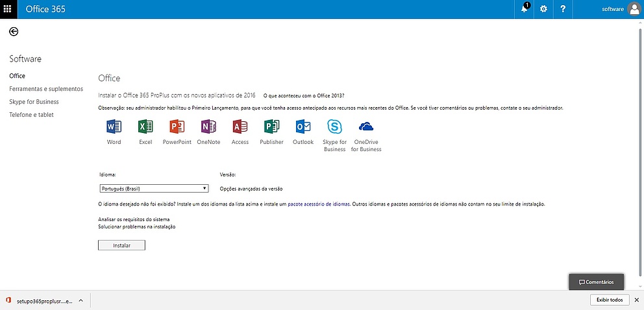Click the Excel application icon
This screenshot has width=644, height=310.
[145, 126]
